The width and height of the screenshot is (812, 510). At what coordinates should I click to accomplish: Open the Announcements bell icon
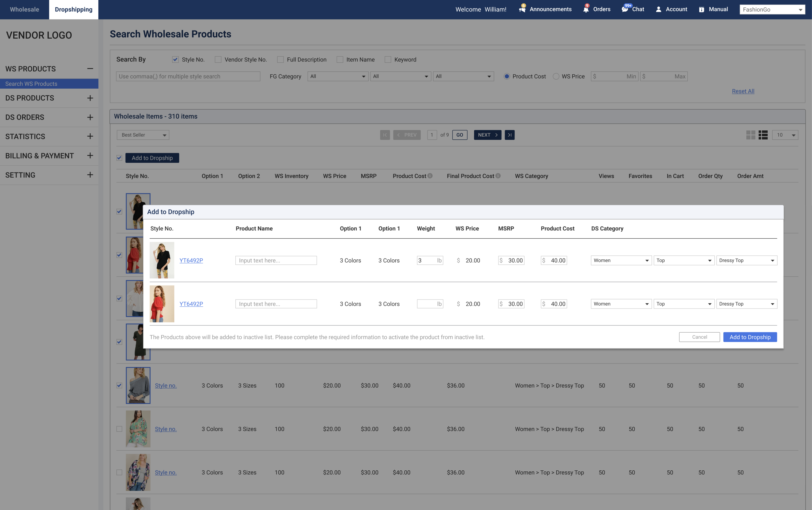(x=522, y=9)
